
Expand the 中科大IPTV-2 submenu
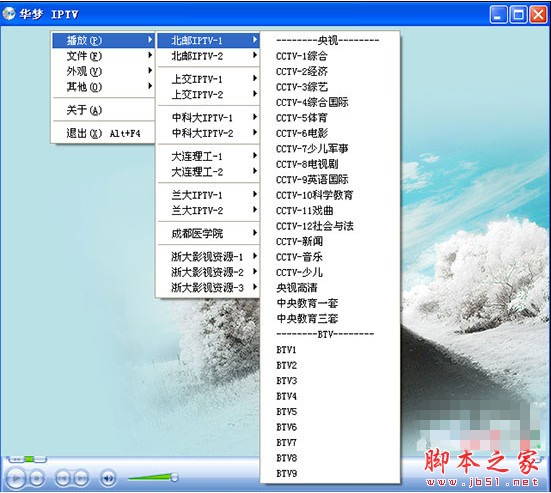[x=208, y=133]
